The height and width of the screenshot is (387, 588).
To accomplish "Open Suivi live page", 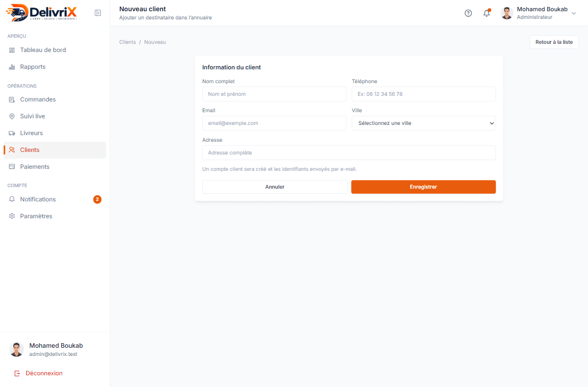I will tap(55, 116).
